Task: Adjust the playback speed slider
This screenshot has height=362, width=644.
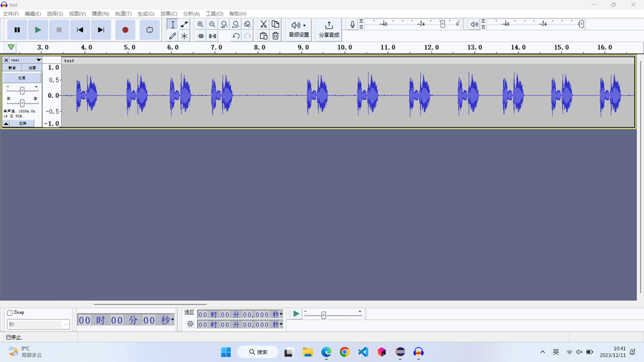Action: (324, 315)
